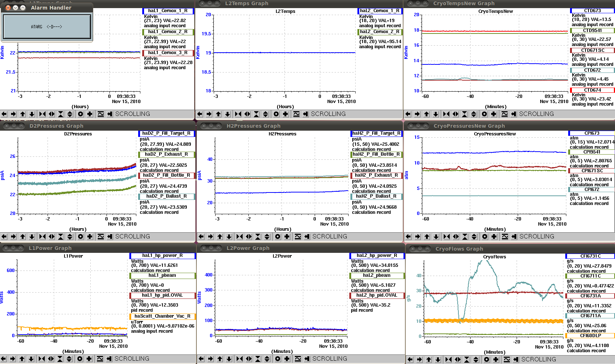Click ATARG button in Alarm Handler window
The width and height of the screenshot is (615, 364).
coord(47,26)
